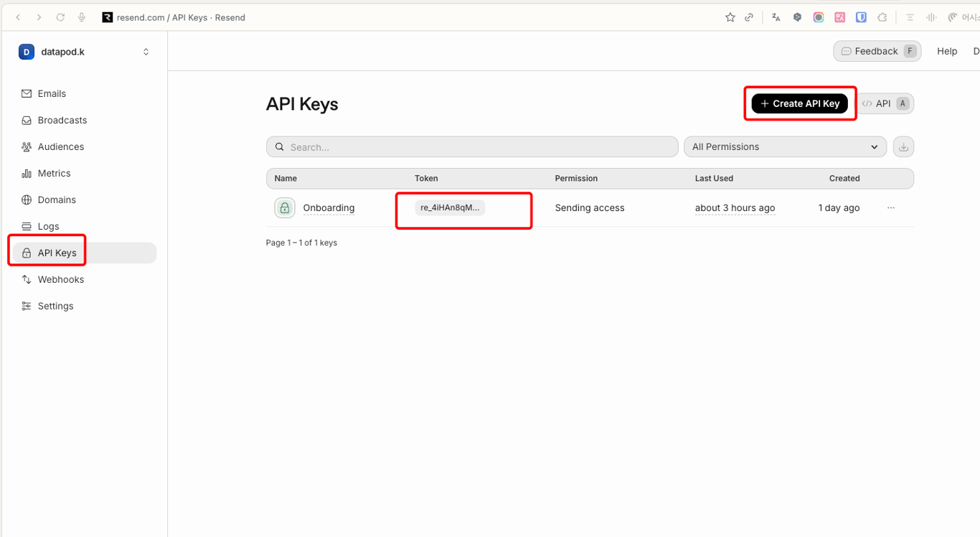Open the browser translate icon
The image size is (980, 537).
776,17
